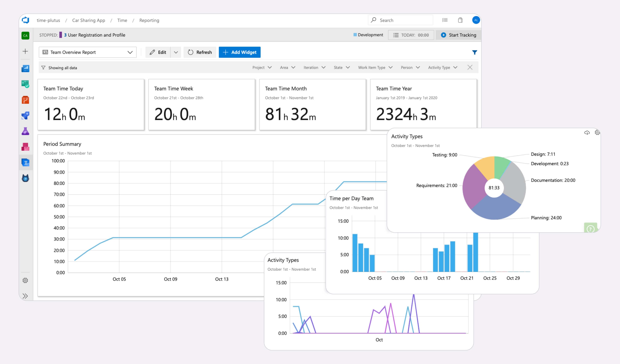620x364 pixels.
Task: Open the Edit options dropdown arrow
Action: (x=176, y=52)
